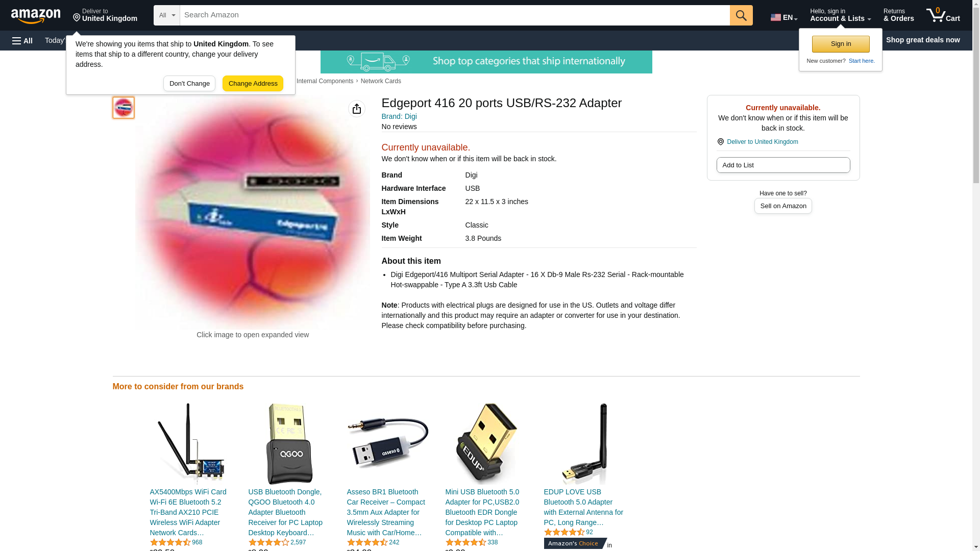Expand the All search category dropdown
The width and height of the screenshot is (980, 551).
coord(167,15)
